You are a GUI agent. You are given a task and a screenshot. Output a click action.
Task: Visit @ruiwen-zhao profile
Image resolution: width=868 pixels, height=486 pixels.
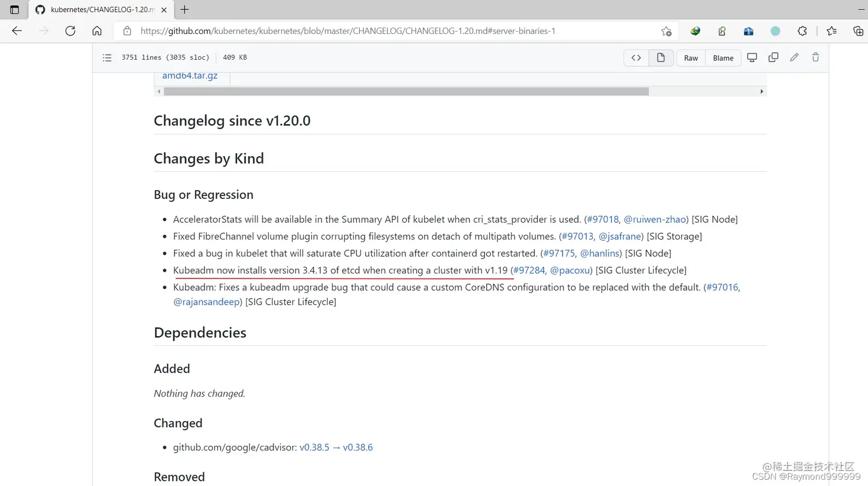[x=655, y=219]
